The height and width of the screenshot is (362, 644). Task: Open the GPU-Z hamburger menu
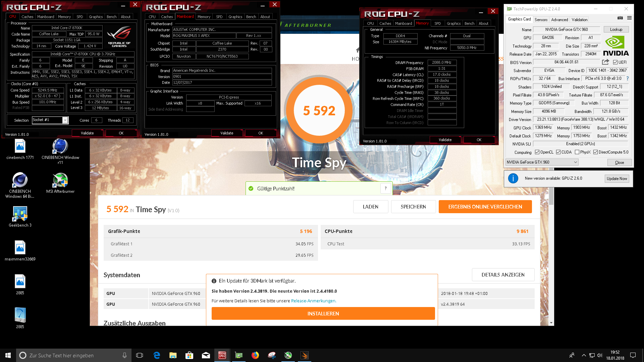[629, 18]
